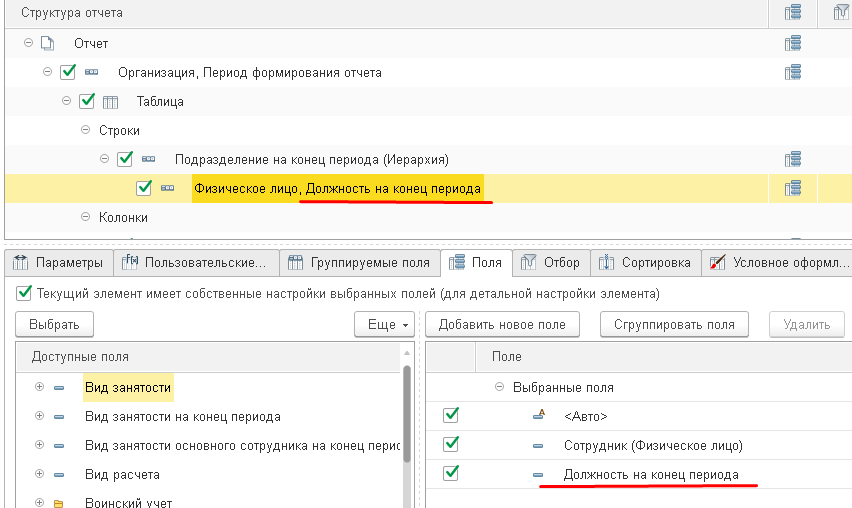Click the available fields scrollbar
Image resolution: width=852 pixels, height=508 pixels.
pos(407,414)
